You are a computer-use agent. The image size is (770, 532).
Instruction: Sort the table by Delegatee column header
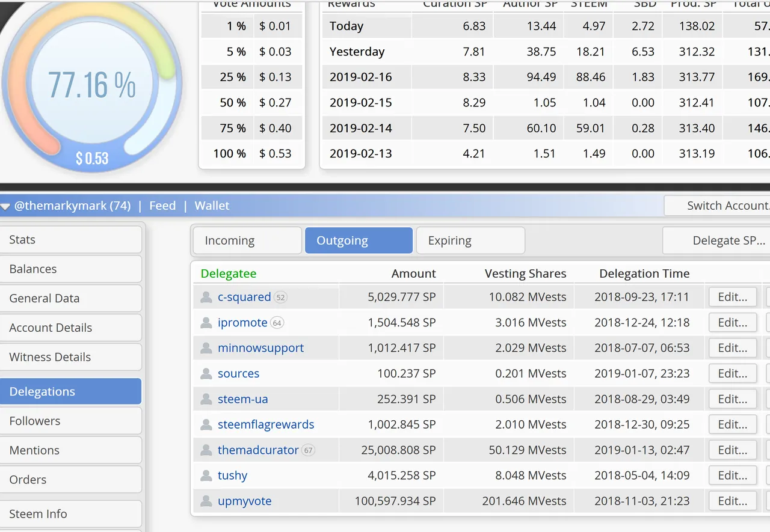229,274
